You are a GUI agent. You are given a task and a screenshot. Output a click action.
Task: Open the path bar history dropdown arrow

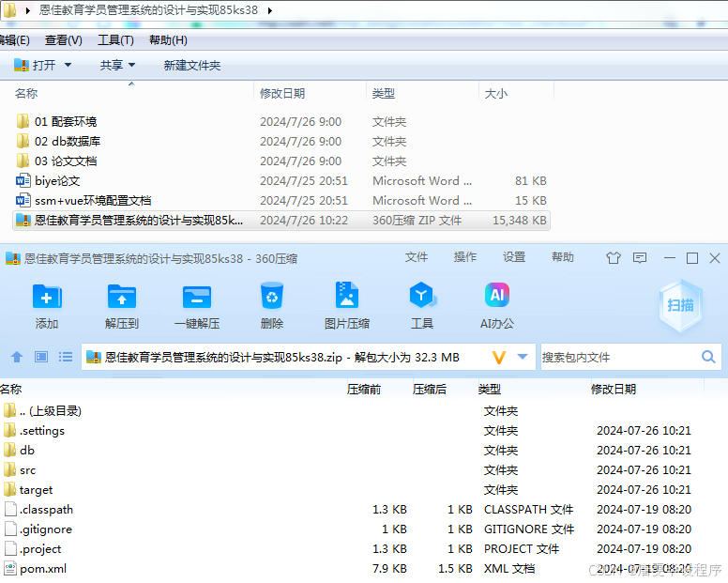523,357
